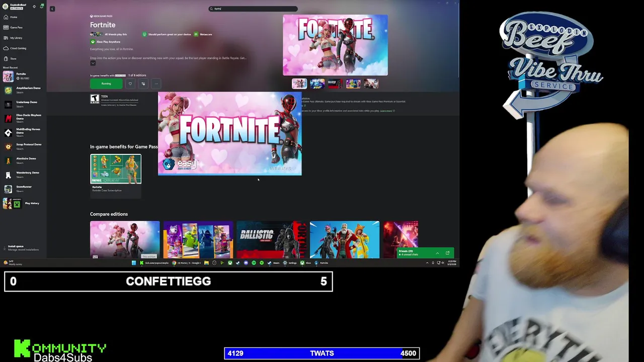Switch to Xbox app on taskbar

tap(306, 262)
